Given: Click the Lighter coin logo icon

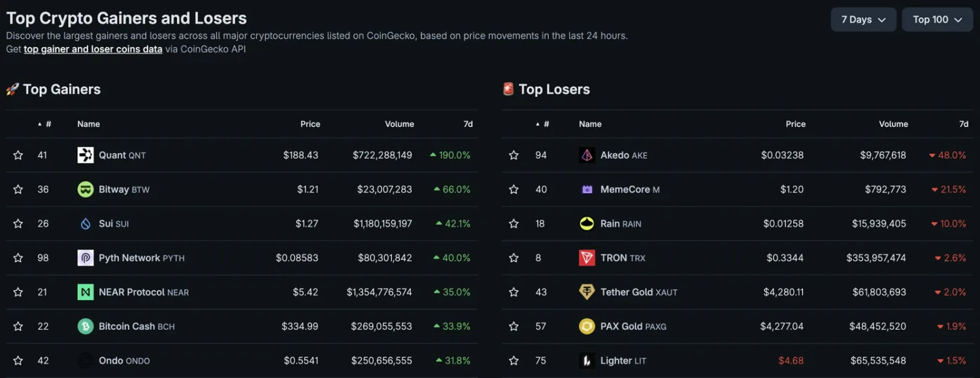Looking at the screenshot, I should tap(587, 360).
